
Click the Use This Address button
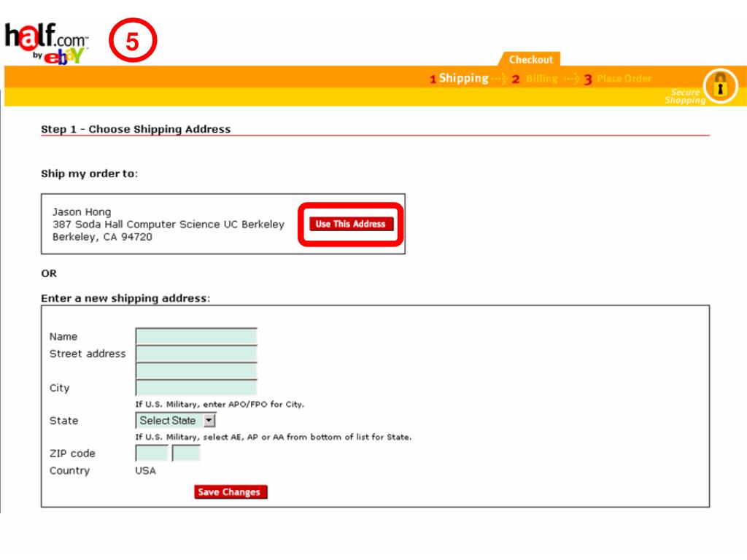[x=351, y=225]
